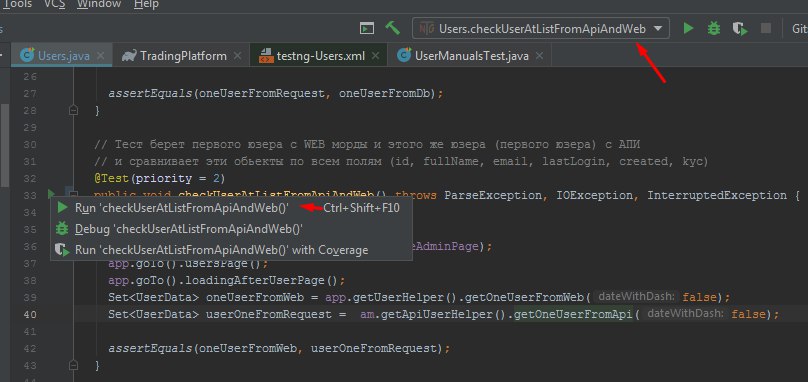The width and height of the screenshot is (808, 382).
Task: Close the Users.java tab
Action: [100, 56]
